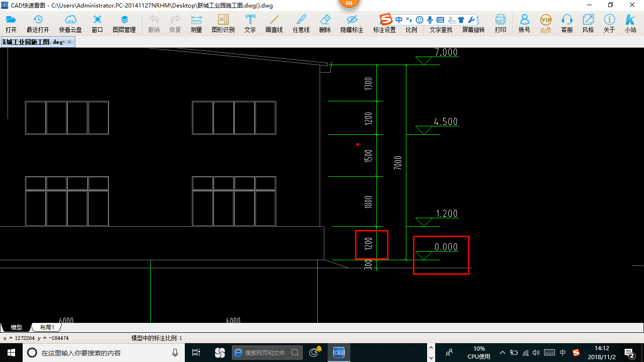The width and height of the screenshot is (644, 362).
Task: Open the clock showing 14:12
Action: click(x=601, y=352)
